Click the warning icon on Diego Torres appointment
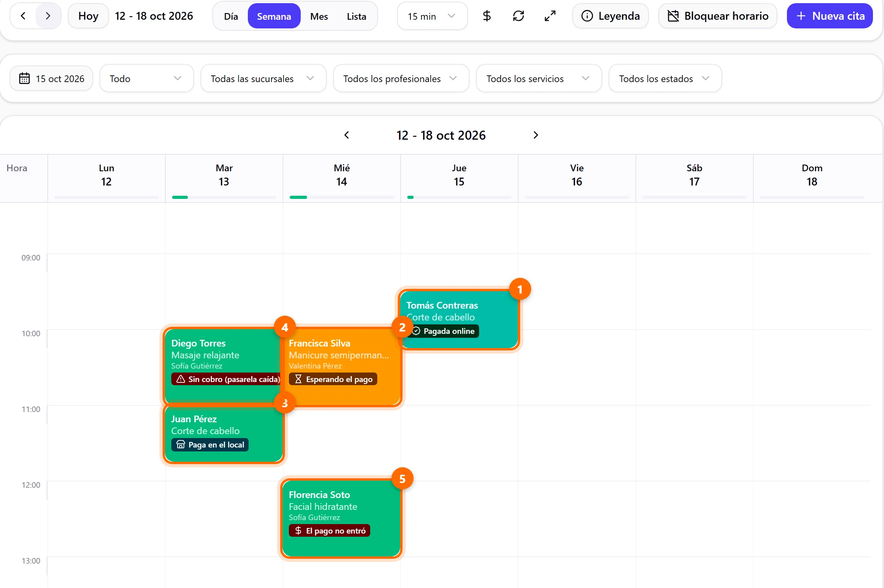This screenshot has height=588, width=884. point(181,379)
